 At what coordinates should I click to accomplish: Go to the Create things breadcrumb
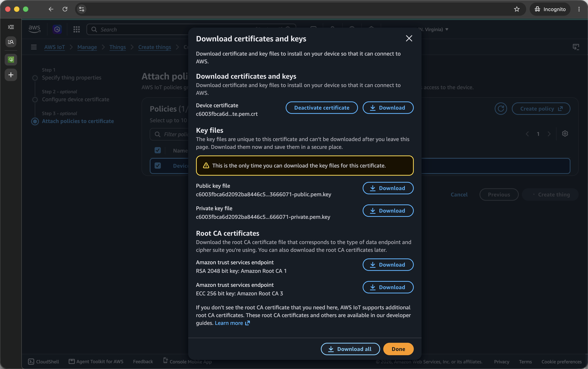(155, 47)
